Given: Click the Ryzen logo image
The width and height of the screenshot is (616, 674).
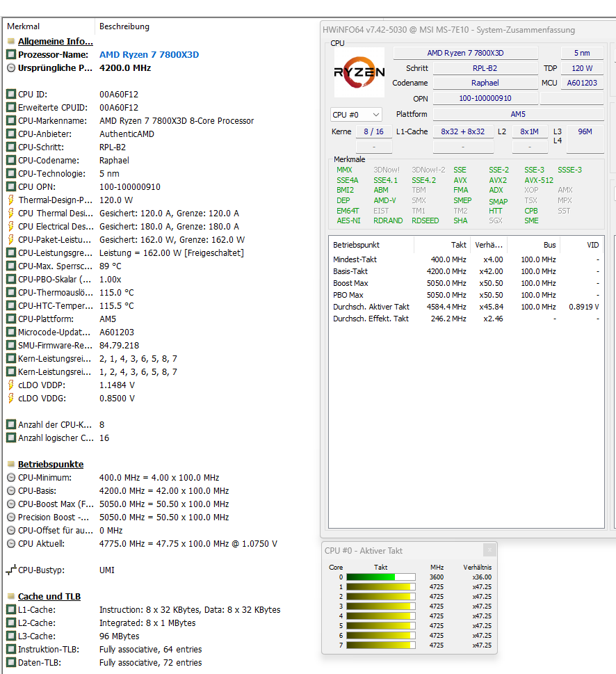Looking at the screenshot, I should [359, 72].
